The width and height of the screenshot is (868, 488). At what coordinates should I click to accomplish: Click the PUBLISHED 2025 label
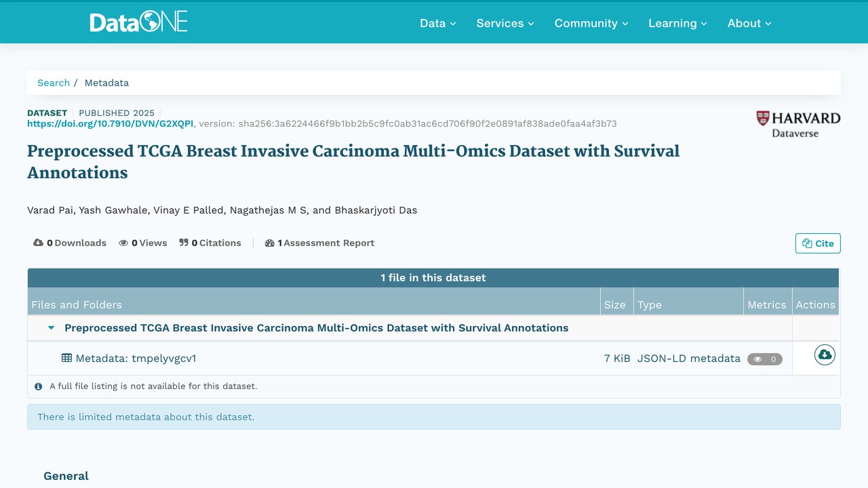(x=117, y=113)
